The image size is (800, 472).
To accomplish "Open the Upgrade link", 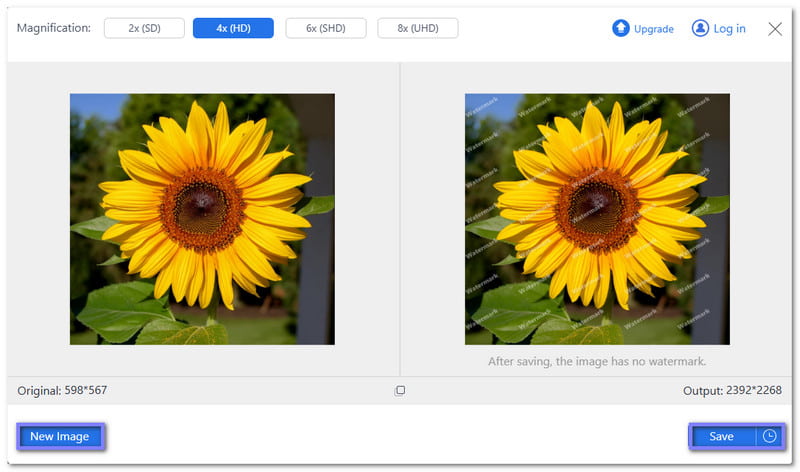I will coord(653,29).
